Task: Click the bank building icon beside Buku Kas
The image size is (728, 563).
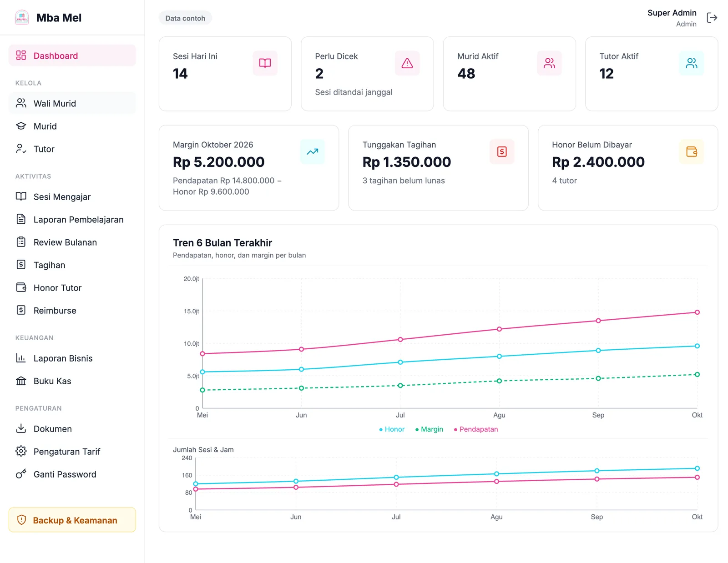Action: coord(21,381)
